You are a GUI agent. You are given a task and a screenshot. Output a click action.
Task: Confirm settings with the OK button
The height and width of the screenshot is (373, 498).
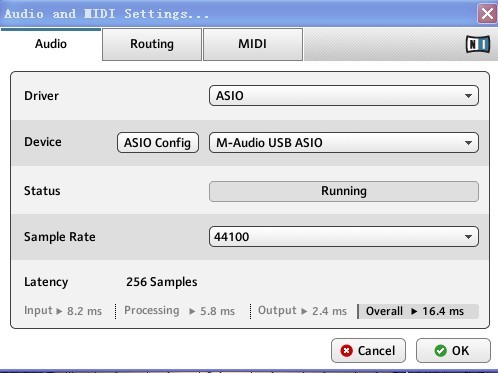pos(453,351)
